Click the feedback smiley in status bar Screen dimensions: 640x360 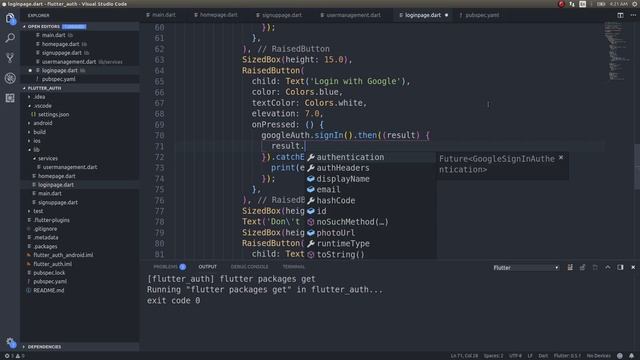620,356
